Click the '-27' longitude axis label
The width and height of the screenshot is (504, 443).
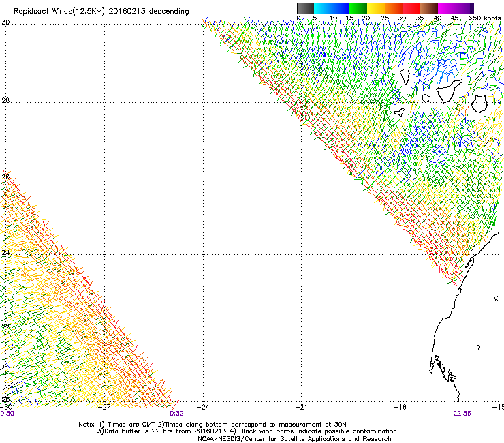[x=104, y=407]
